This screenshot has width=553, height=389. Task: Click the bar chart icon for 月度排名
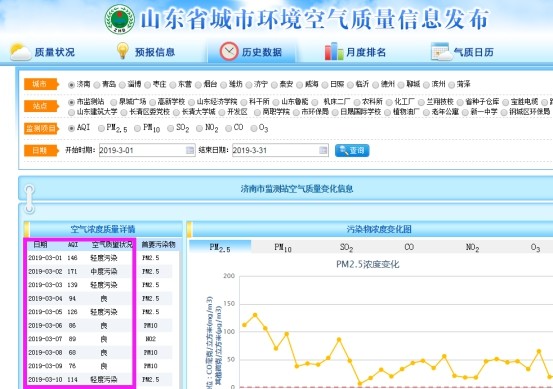coord(334,51)
